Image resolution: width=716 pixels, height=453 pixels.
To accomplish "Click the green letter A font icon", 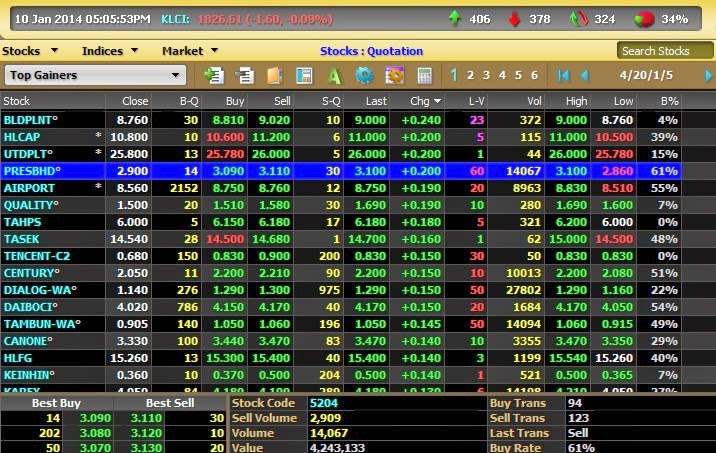I will (334, 75).
